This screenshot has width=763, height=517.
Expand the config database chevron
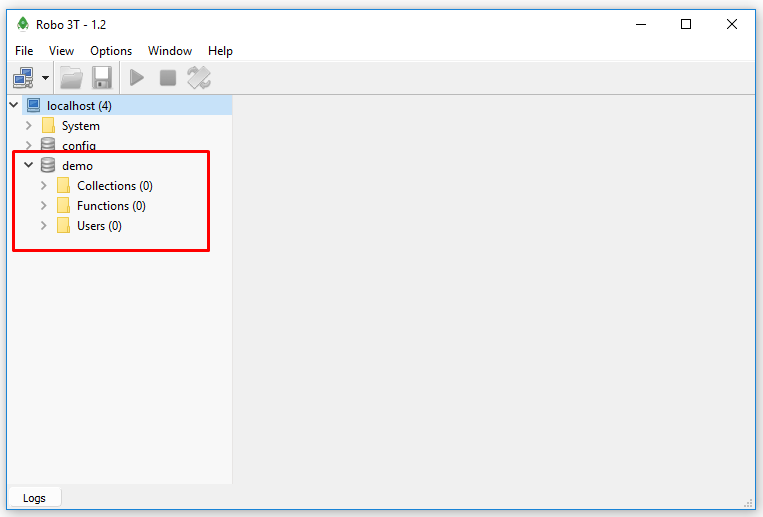point(29,145)
